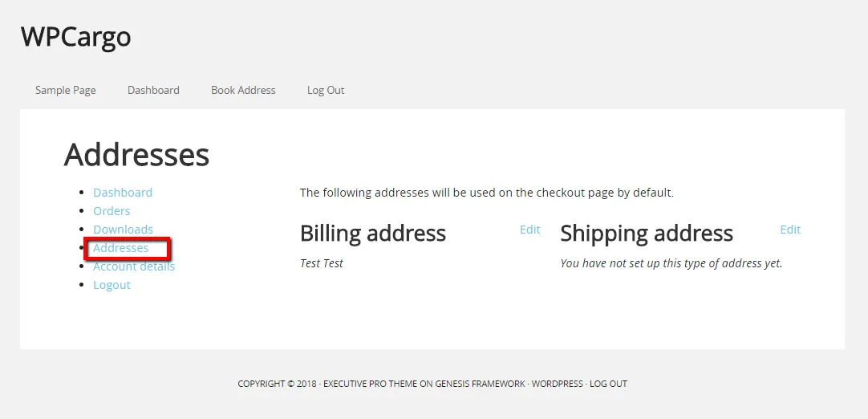The image size is (868, 419).
Task: Select the highlighted Addresses sidebar link
Action: click(x=121, y=248)
